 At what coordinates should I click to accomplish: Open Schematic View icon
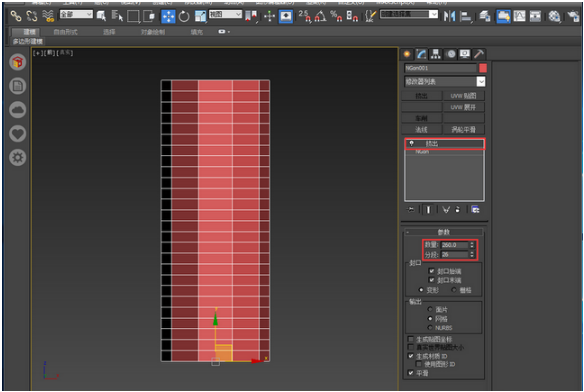(535, 16)
